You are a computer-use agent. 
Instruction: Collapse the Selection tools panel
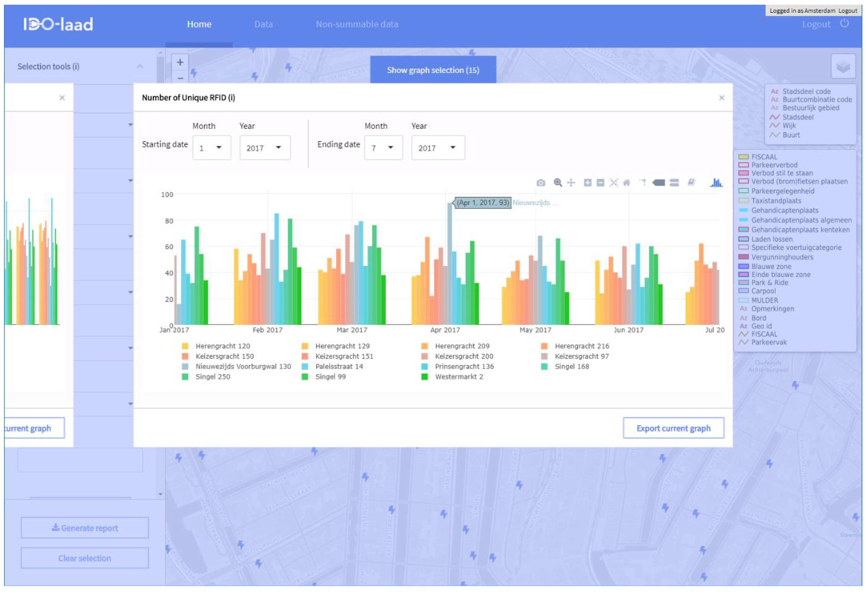(x=140, y=67)
